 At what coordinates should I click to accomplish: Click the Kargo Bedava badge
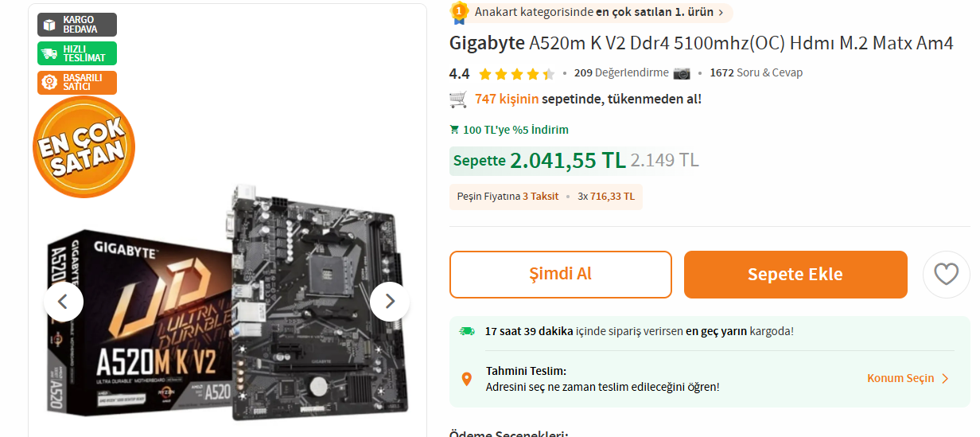[x=77, y=25]
